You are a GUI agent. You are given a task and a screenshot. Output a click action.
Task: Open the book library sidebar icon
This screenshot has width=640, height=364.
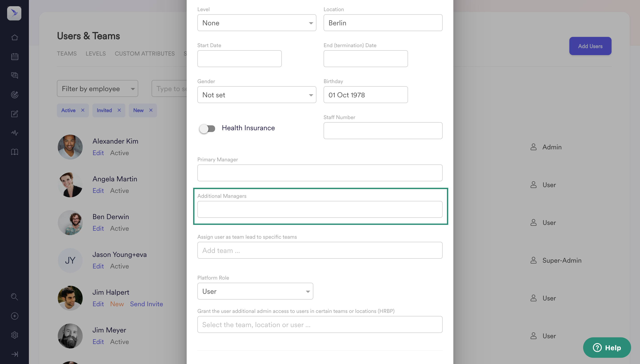click(x=14, y=152)
